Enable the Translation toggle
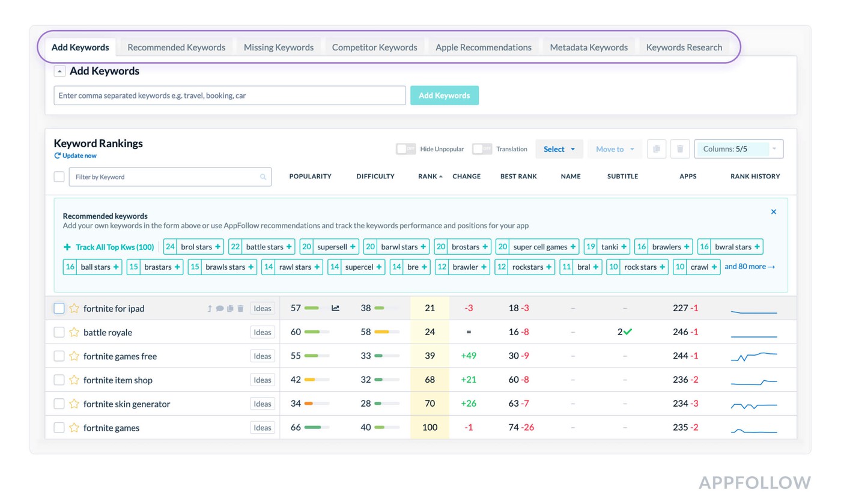This screenshot has height=504, width=841. tap(482, 149)
